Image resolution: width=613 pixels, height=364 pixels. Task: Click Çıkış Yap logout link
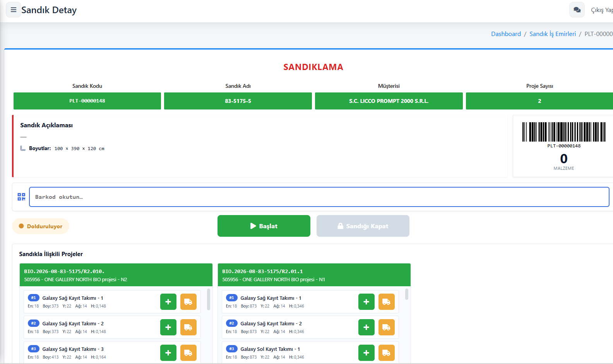click(x=602, y=10)
